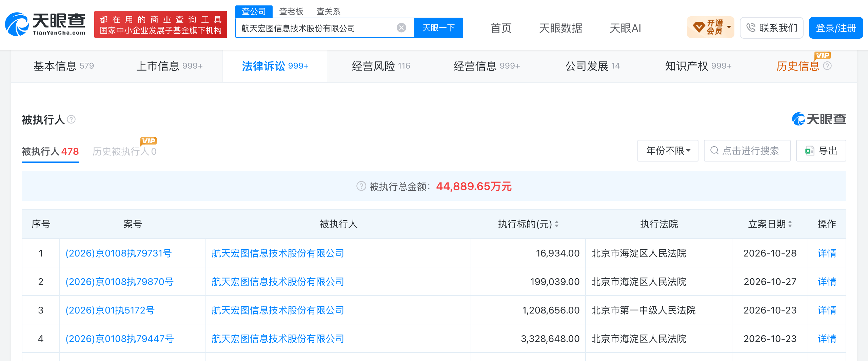Click 联系我们 button
The width and height of the screenshot is (868, 361).
(771, 28)
